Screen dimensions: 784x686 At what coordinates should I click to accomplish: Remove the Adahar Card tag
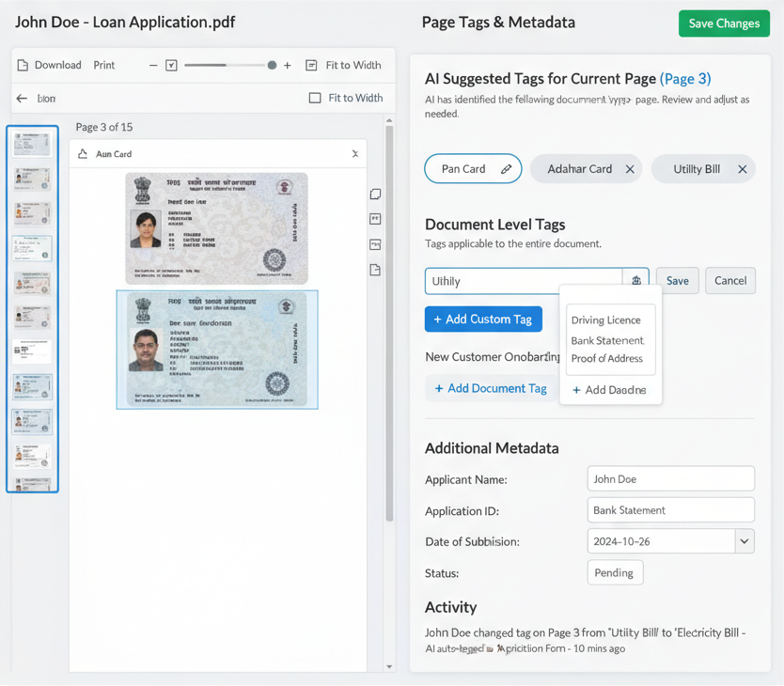pyautogui.click(x=630, y=169)
